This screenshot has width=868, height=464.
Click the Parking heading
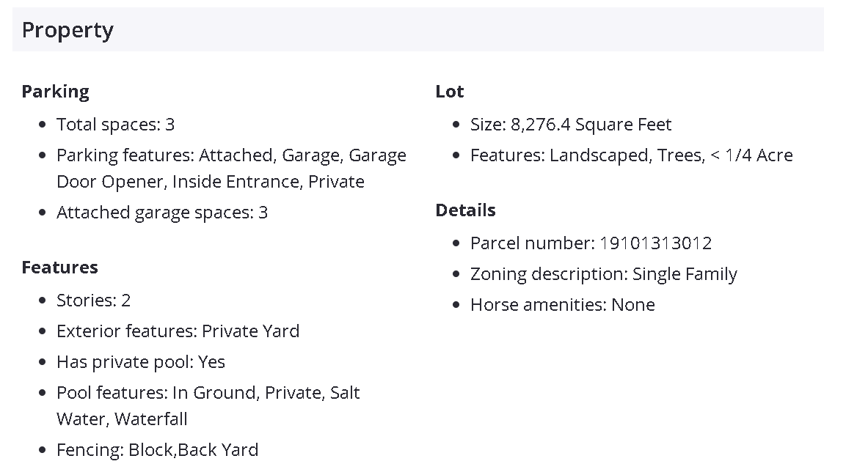point(55,92)
